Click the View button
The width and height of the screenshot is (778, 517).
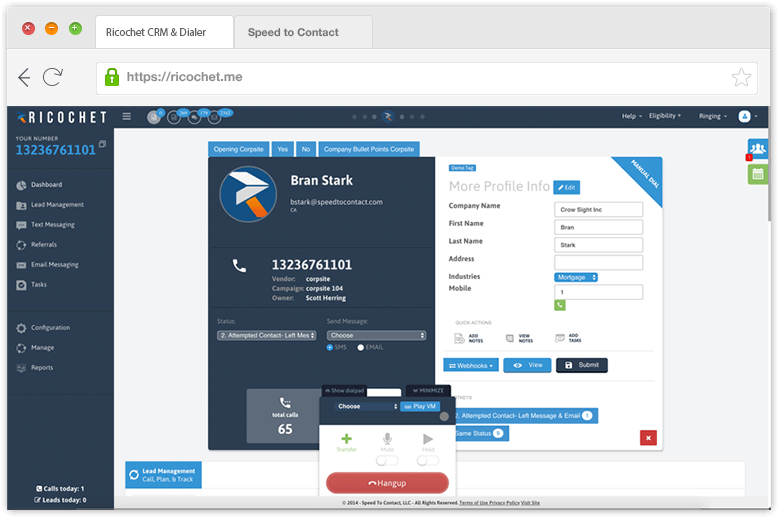coord(527,365)
